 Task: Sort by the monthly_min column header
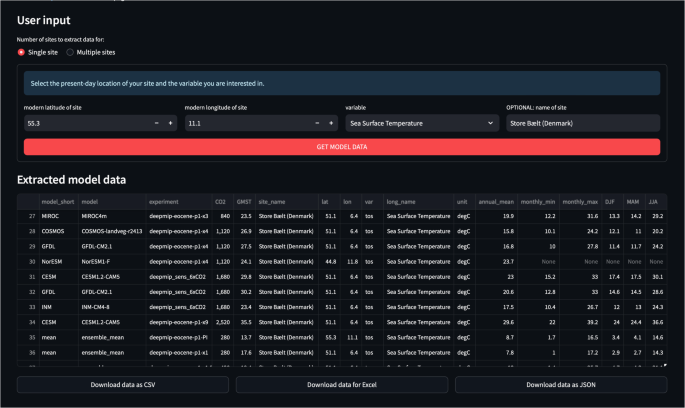[538, 202]
